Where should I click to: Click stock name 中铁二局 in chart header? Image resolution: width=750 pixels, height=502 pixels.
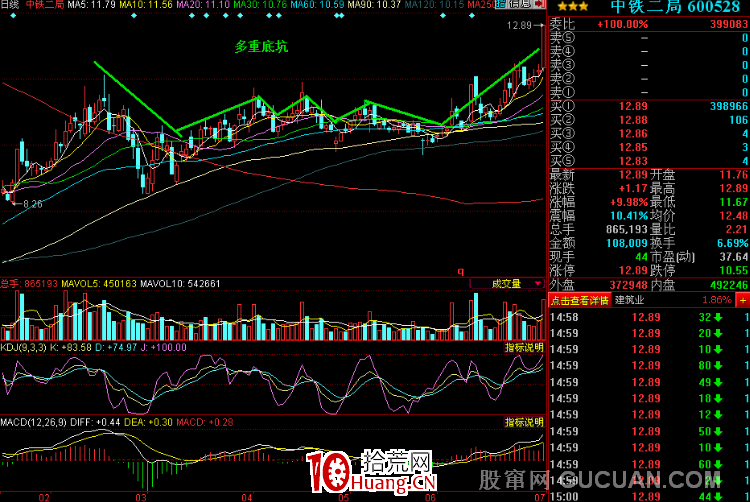click(x=44, y=5)
